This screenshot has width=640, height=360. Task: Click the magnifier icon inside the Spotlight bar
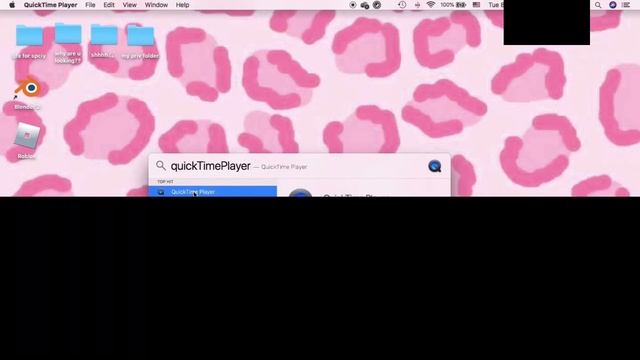[x=161, y=165]
